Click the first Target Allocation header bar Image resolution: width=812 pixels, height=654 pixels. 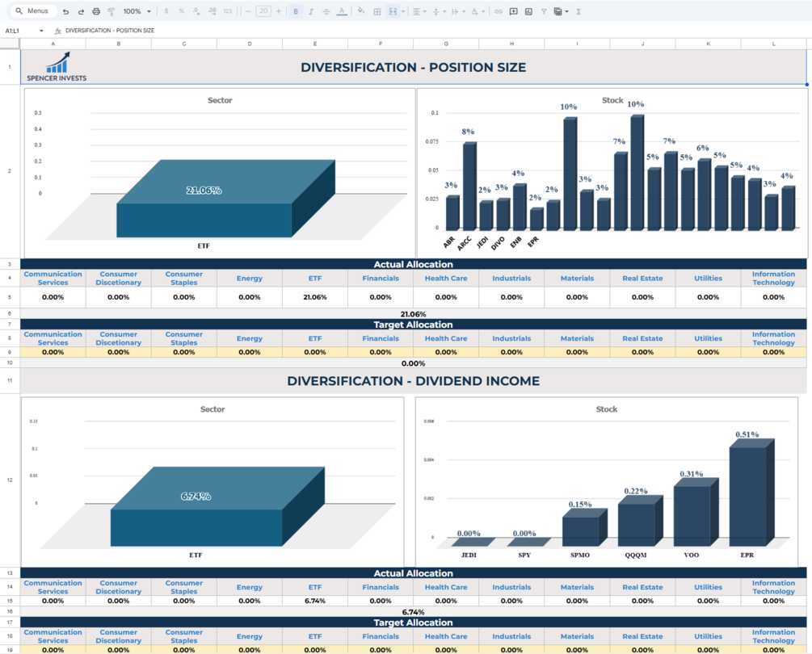(x=413, y=325)
